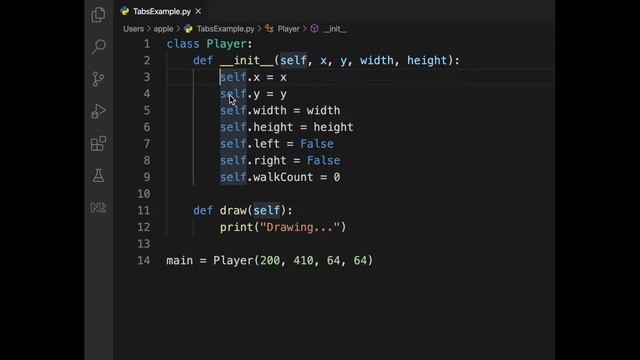Open the Source Control view icon

(x=98, y=79)
